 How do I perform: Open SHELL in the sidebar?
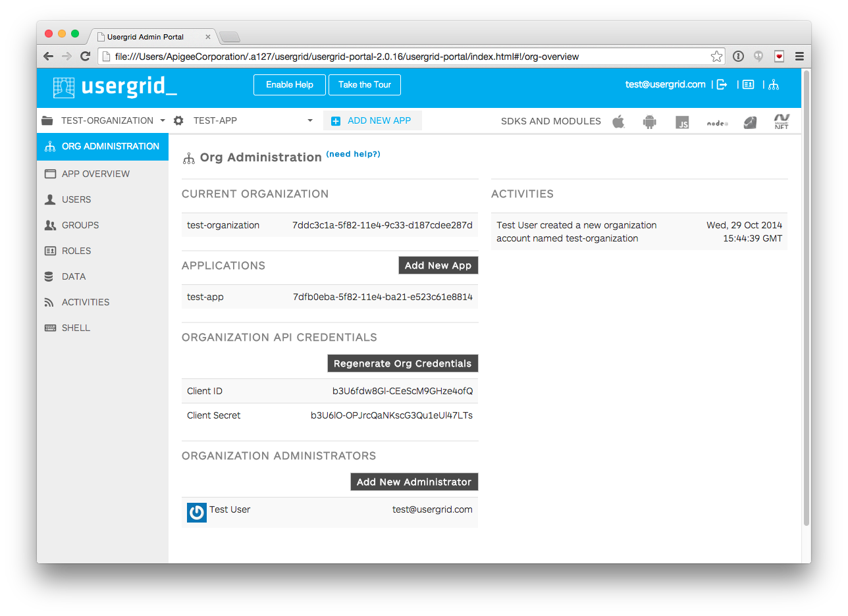tap(103, 328)
